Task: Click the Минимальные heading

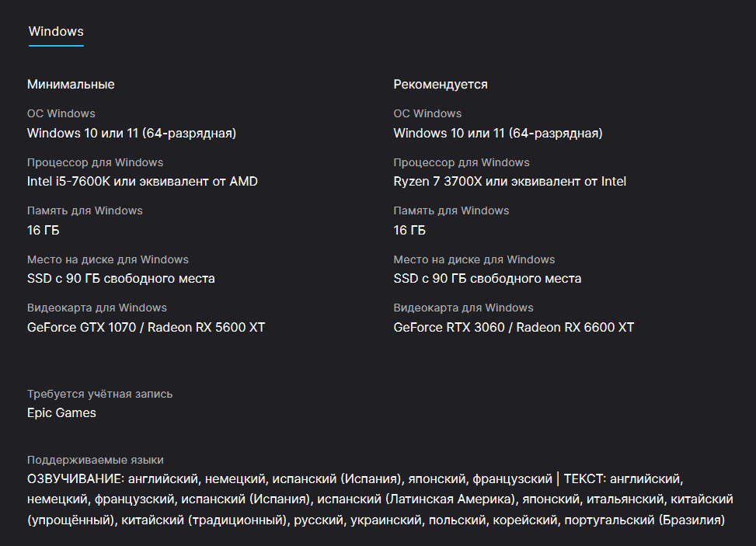Action: pos(71,84)
